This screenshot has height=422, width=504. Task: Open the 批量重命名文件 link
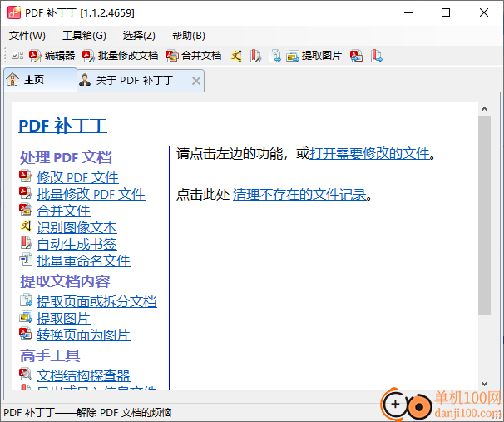pos(83,261)
